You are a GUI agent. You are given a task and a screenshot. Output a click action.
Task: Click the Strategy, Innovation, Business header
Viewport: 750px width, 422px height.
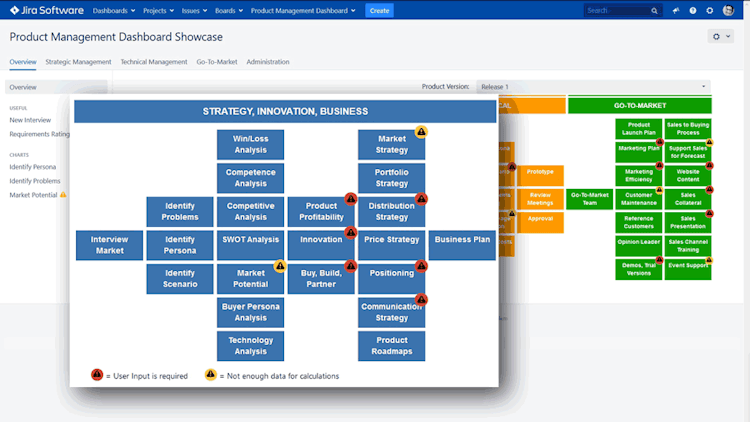tap(285, 111)
